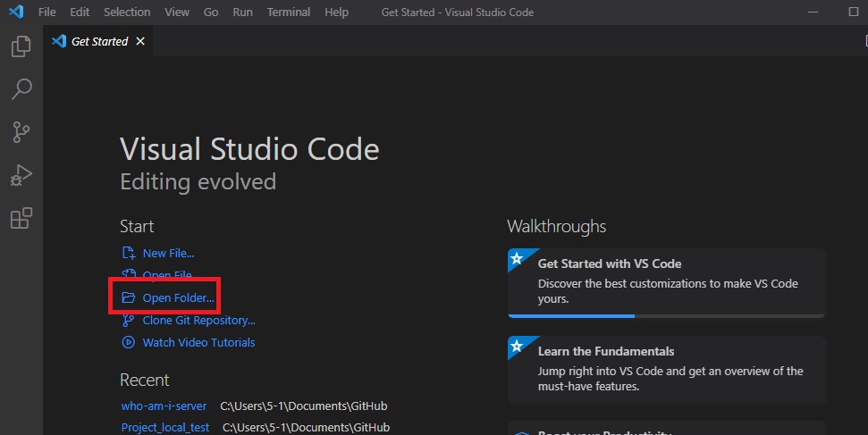Viewport: 868px width, 435px height.
Task: Click the Recent section heading
Action: [x=145, y=380]
